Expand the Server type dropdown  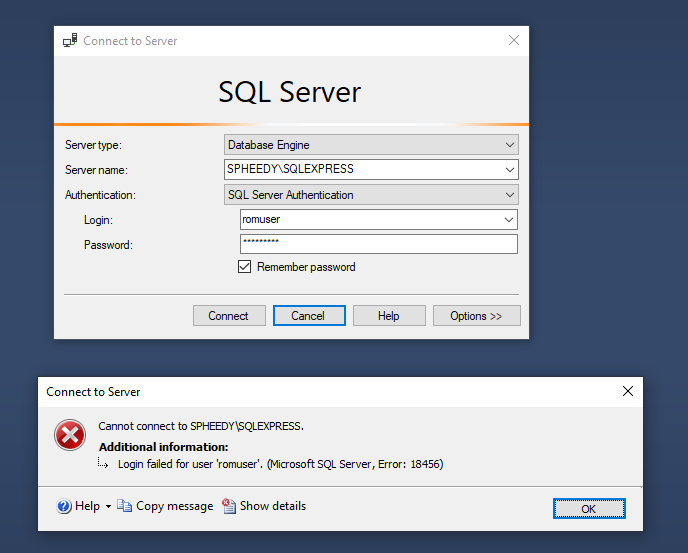tap(371, 145)
